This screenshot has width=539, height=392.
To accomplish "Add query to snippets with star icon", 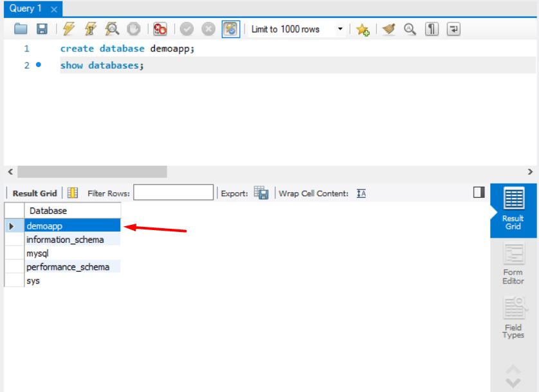I will [x=363, y=28].
